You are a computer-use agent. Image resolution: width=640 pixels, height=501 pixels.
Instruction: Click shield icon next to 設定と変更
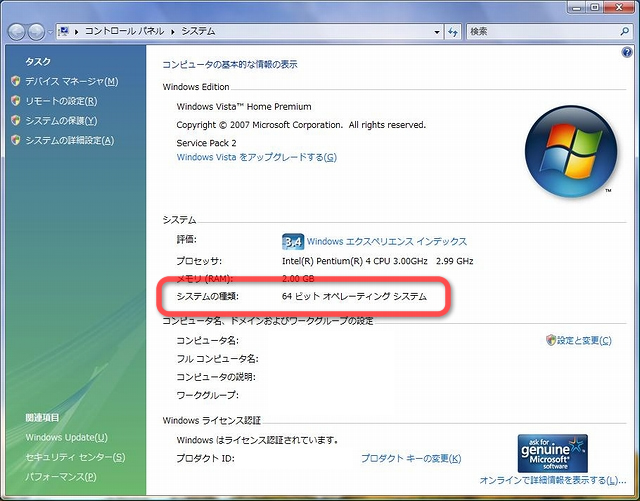551,340
